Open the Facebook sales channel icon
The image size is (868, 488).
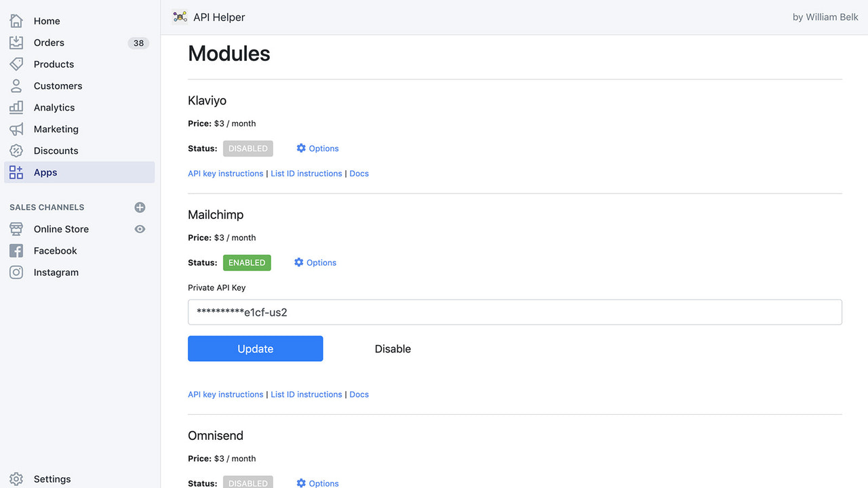point(16,250)
